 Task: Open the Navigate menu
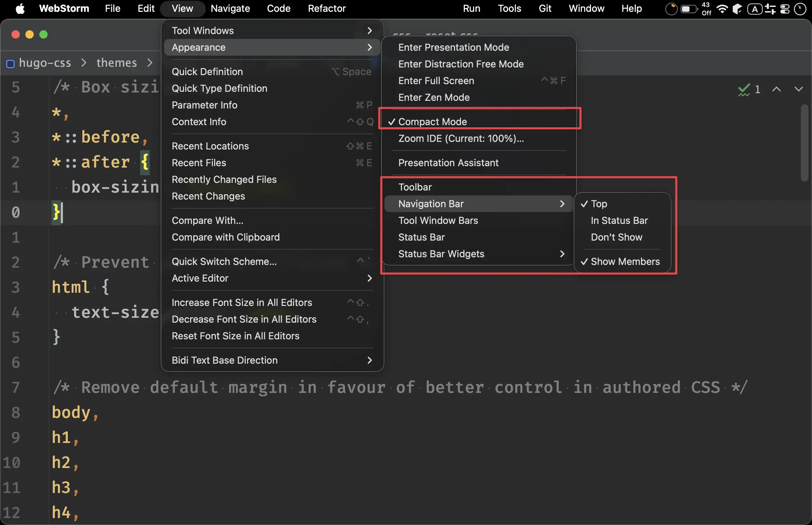[x=230, y=8]
